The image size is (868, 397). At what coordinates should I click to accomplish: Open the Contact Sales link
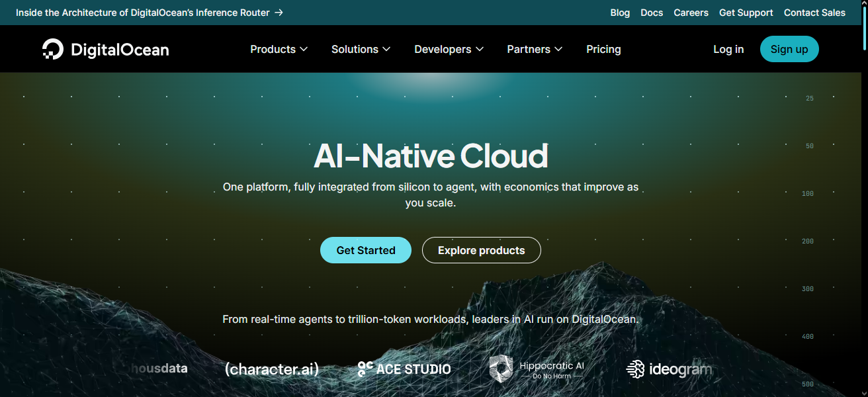point(814,13)
